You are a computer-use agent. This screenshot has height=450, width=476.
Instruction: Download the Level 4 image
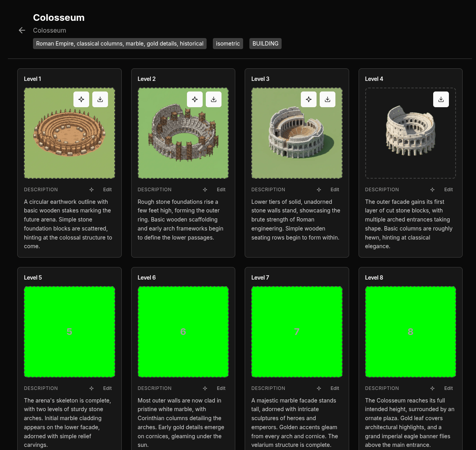(441, 99)
